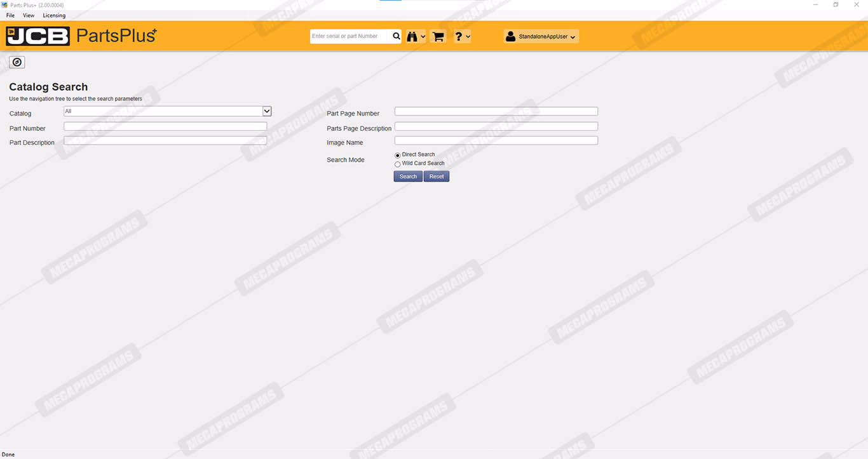Image resolution: width=868 pixels, height=459 pixels.
Task: Click the Image Name field
Action: [496, 140]
